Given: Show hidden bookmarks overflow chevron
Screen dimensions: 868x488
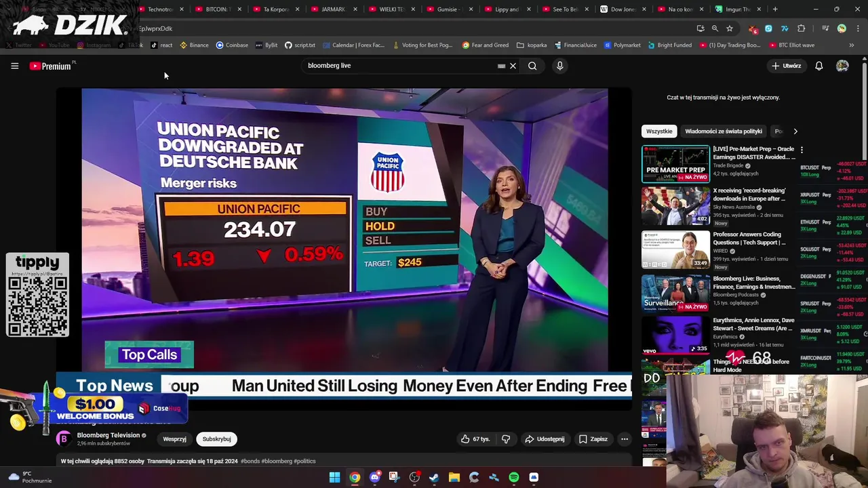Looking at the screenshot, I should (852, 45).
